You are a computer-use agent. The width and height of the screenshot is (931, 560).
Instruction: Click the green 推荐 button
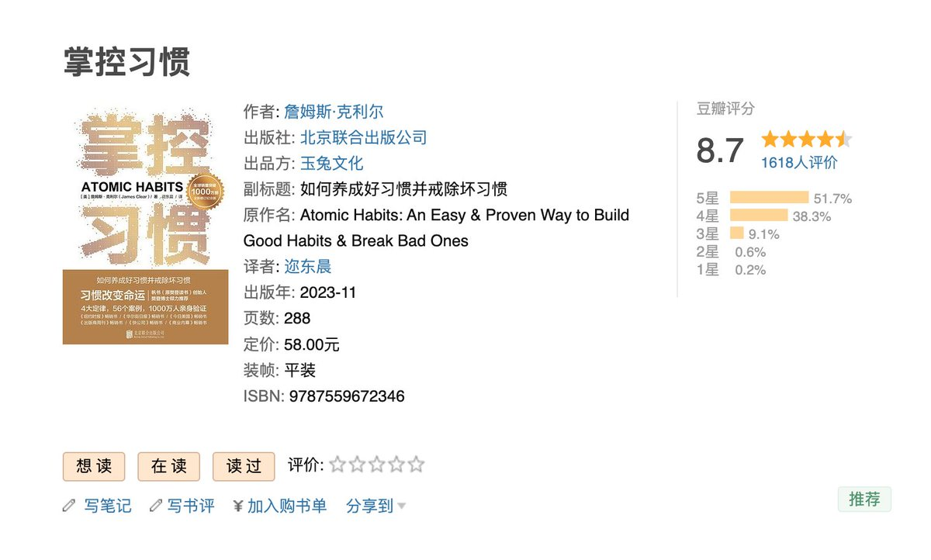tap(864, 500)
